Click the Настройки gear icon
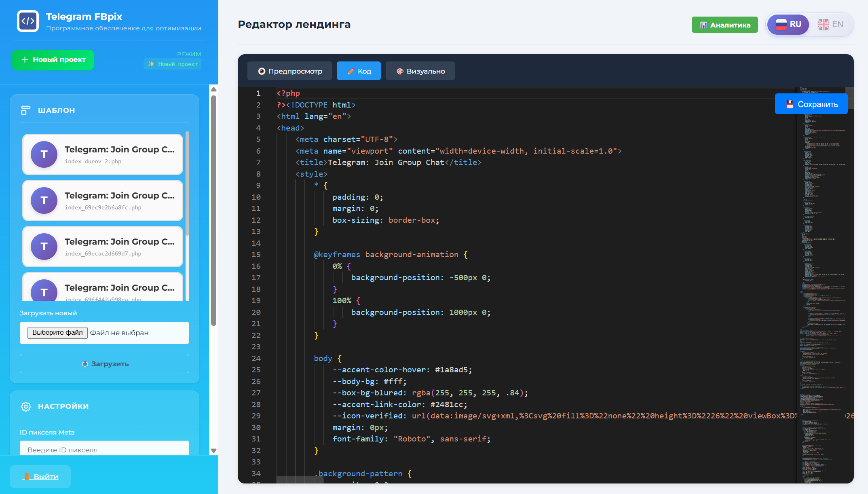This screenshot has height=494, width=868. tap(26, 406)
